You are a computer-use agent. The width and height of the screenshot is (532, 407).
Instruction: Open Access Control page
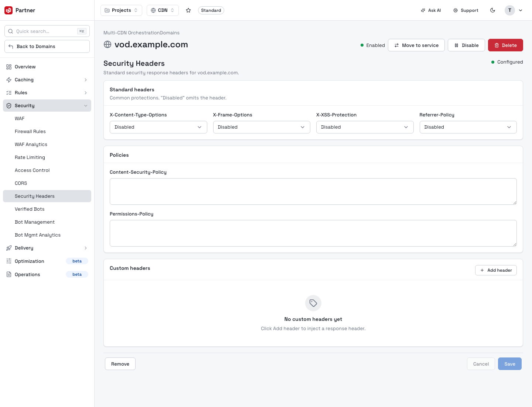(x=47, y=170)
